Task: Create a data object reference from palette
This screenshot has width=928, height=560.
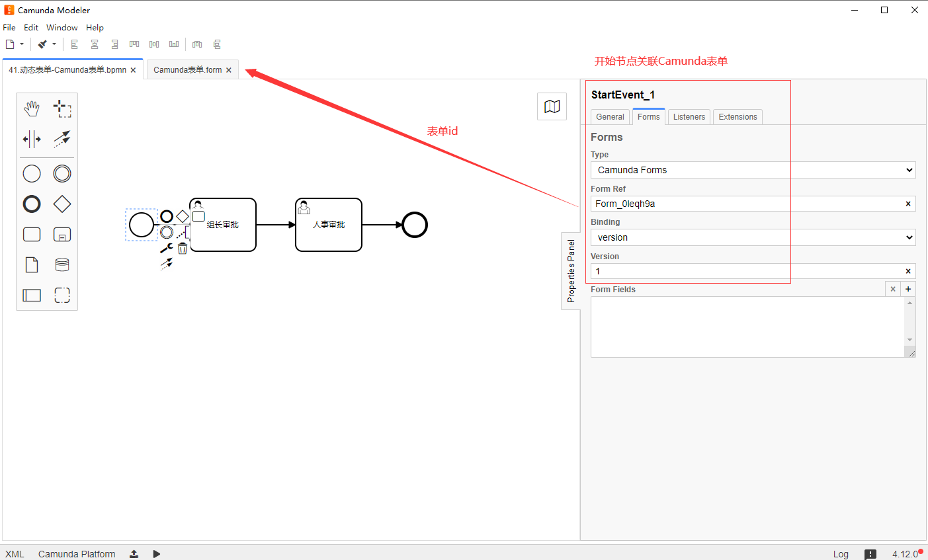Action: tap(32, 264)
